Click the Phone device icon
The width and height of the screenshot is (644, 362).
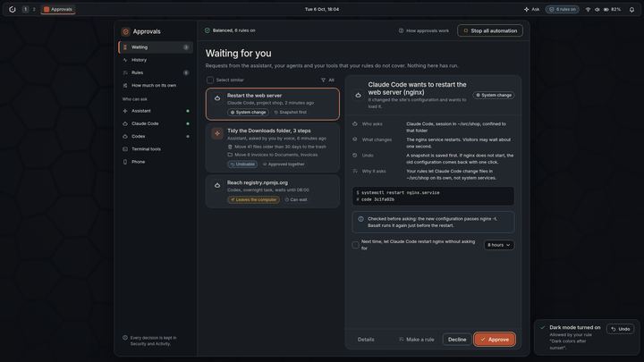[125, 162]
